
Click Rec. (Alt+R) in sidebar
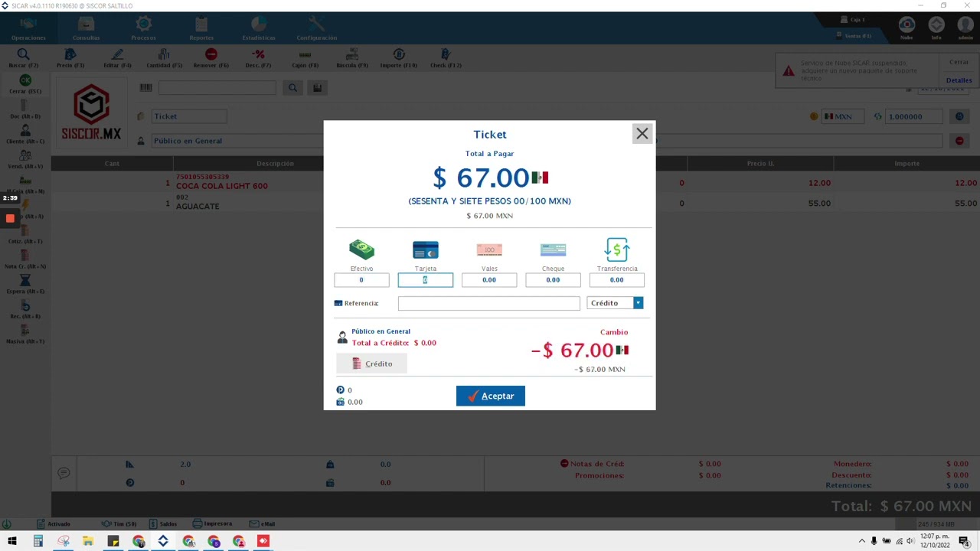click(x=25, y=310)
